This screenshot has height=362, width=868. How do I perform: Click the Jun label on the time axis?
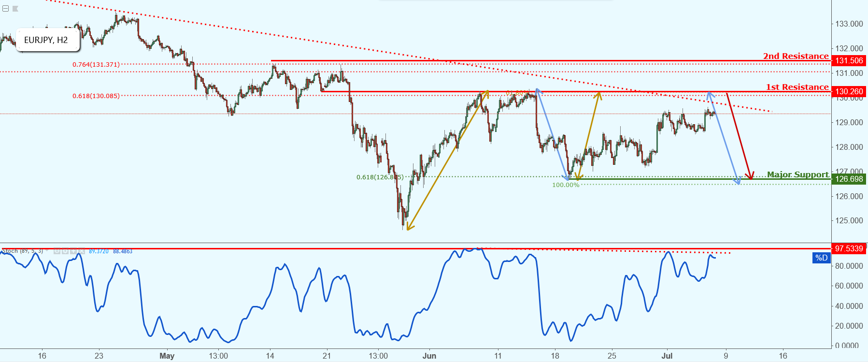click(x=429, y=356)
